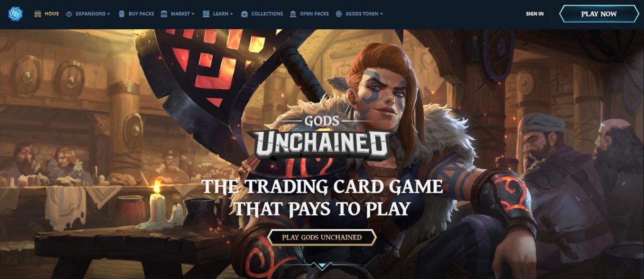Screen dimensions: 644x279
Task: Click the Play Gods Unchained button
Action: coord(322,237)
